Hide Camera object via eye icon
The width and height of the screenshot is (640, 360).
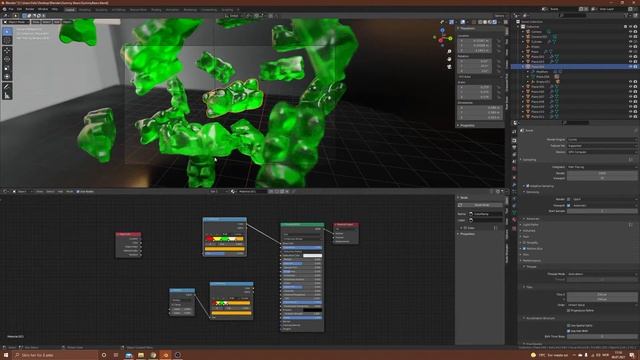coord(630,31)
